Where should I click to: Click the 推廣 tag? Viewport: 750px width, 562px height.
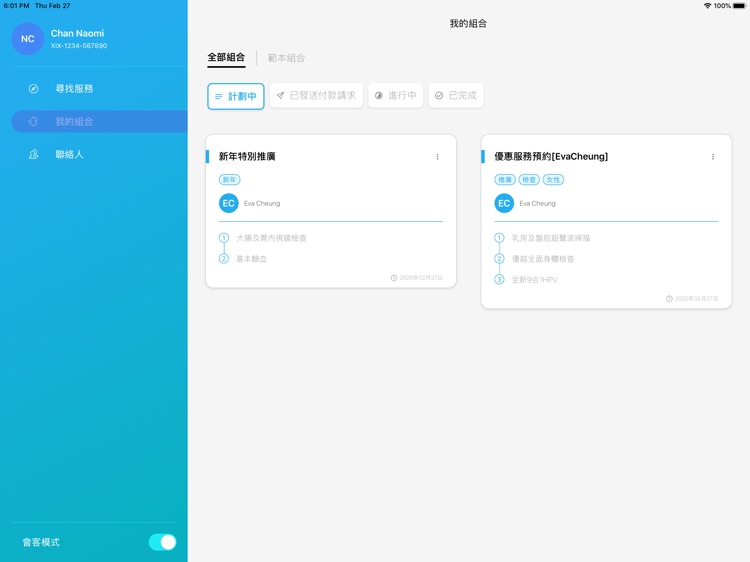tap(505, 180)
